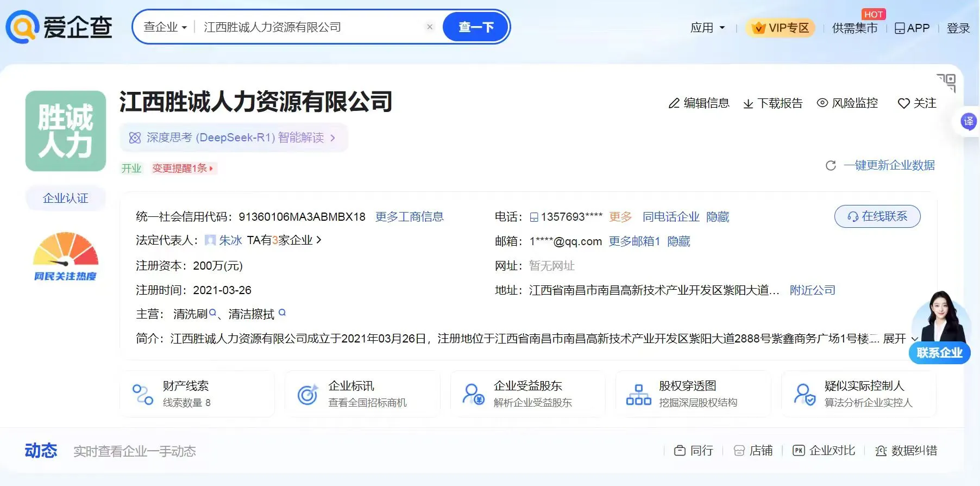Open the 企业受益股东 card

tap(528, 394)
